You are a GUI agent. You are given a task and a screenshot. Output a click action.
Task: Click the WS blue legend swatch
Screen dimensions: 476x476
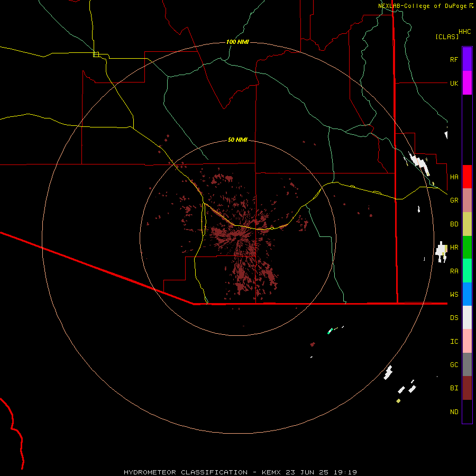[467, 294]
